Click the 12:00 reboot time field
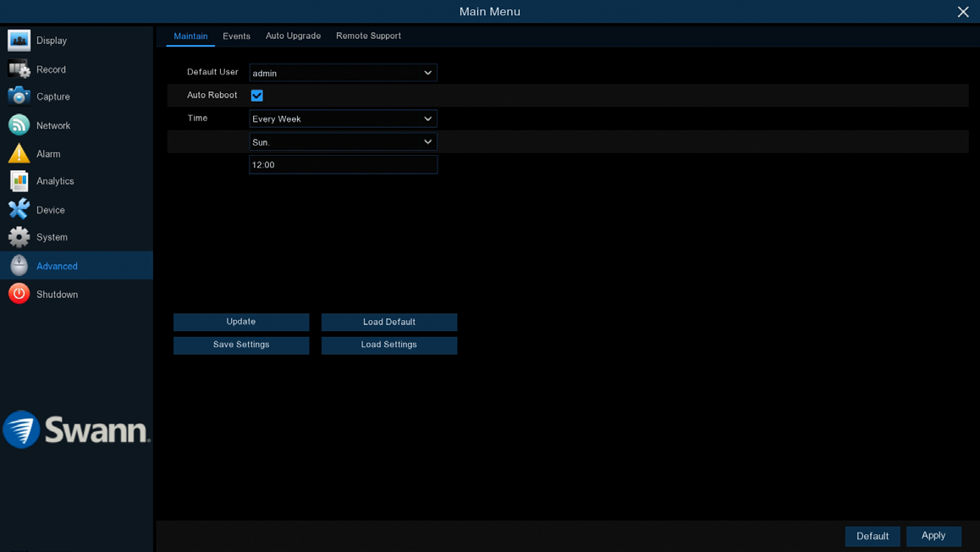This screenshot has height=552, width=980. (x=343, y=165)
